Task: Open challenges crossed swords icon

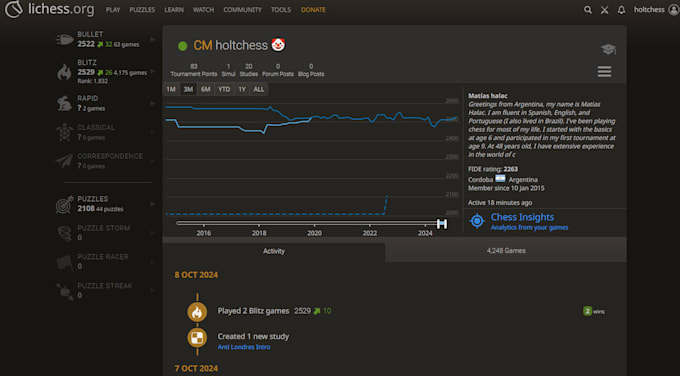Action: (x=605, y=10)
